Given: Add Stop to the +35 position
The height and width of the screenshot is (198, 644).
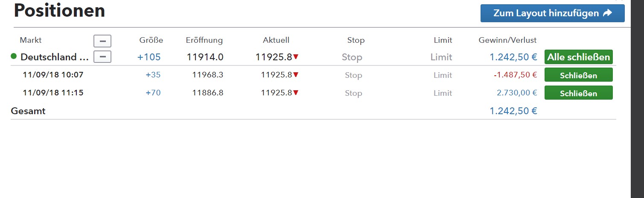Looking at the screenshot, I should pos(353,75).
